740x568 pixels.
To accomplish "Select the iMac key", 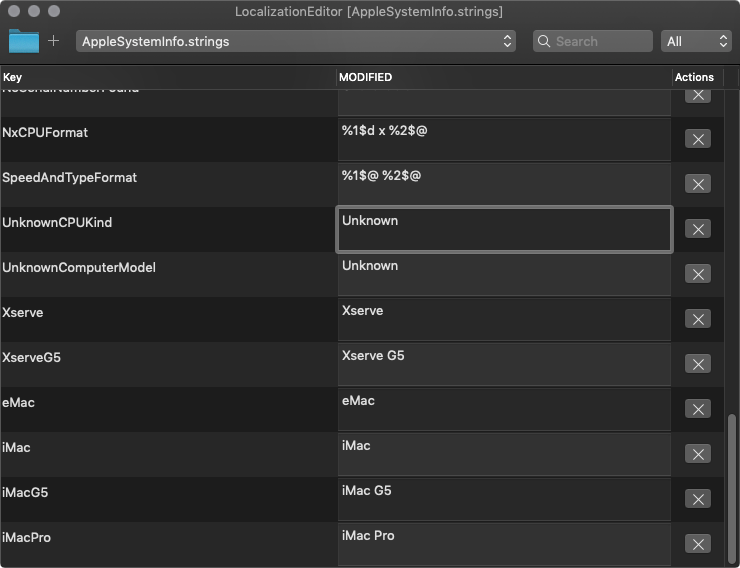I will [16, 447].
